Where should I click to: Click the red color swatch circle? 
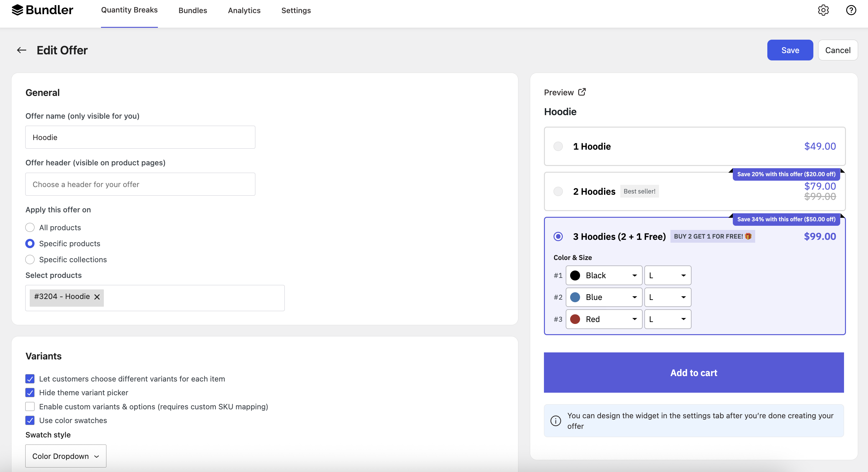(575, 319)
